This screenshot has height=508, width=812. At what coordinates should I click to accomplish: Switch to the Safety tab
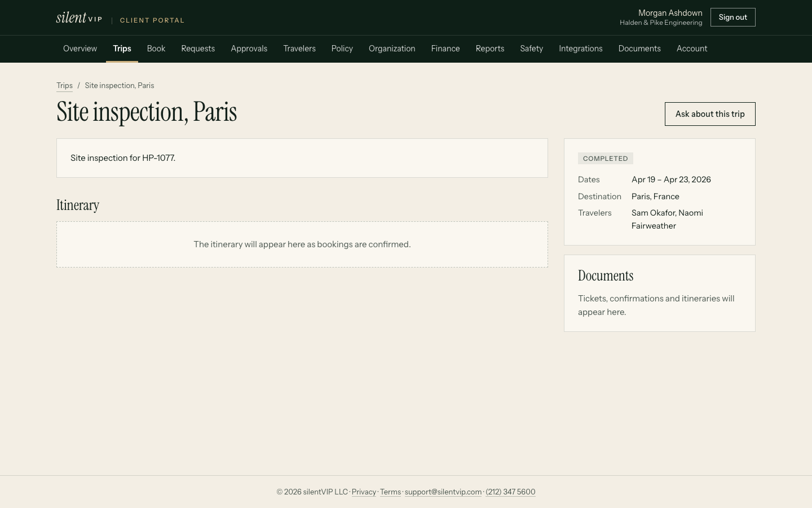(532, 49)
